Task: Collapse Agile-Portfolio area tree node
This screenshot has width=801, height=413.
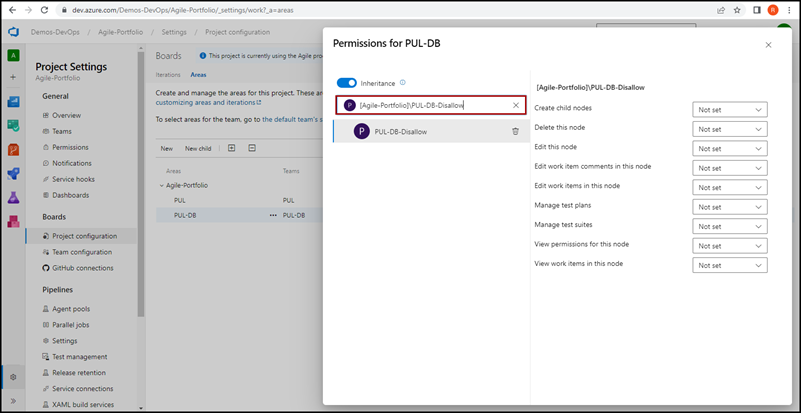Action: (x=161, y=186)
